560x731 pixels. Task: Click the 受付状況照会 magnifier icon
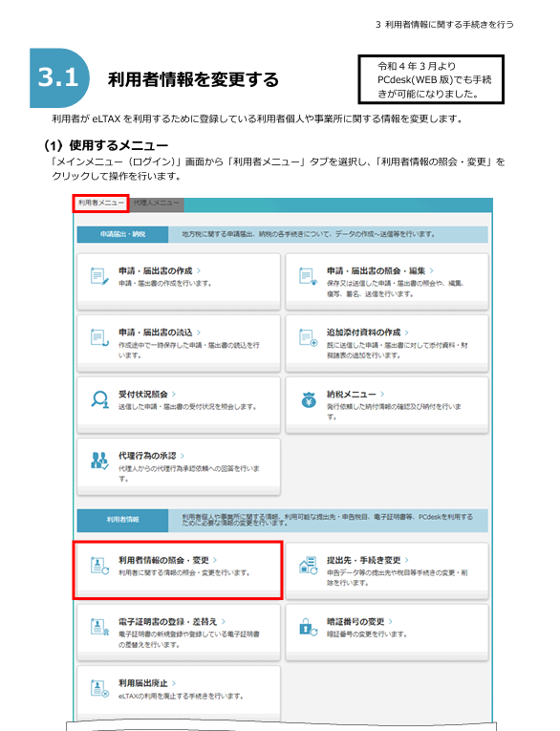coord(99,399)
